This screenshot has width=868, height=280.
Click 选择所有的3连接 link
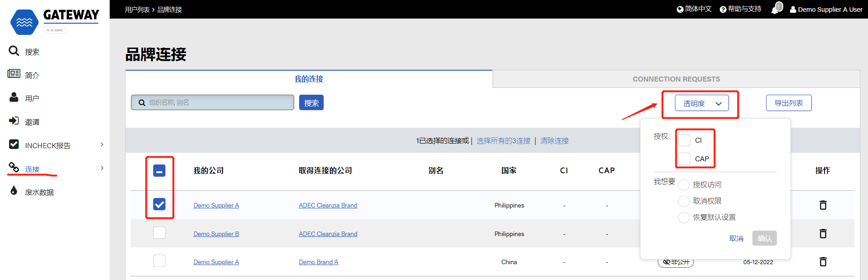click(503, 141)
